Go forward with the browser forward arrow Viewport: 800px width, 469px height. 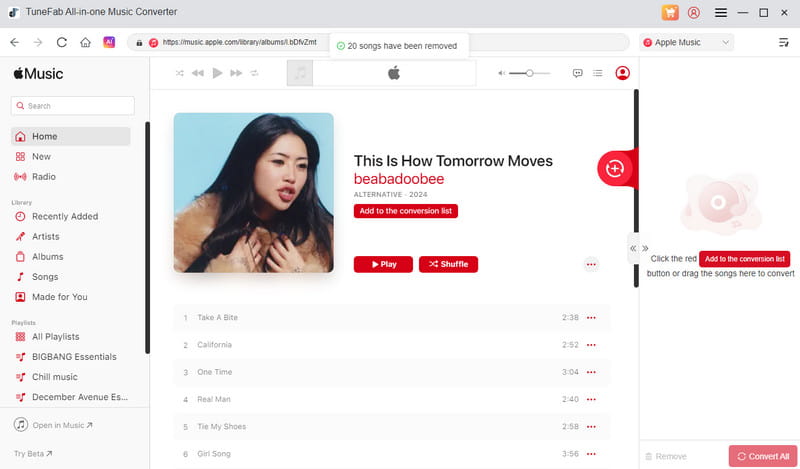pos(38,42)
